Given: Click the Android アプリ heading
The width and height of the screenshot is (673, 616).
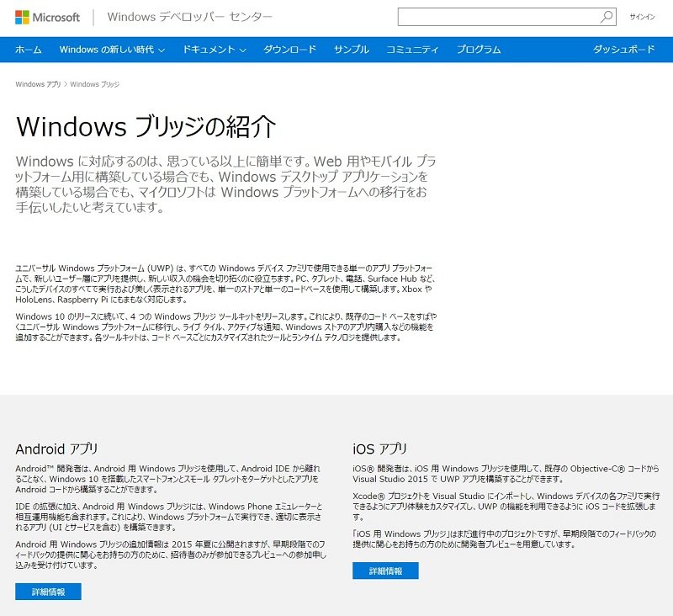Looking at the screenshot, I should pos(56,449).
